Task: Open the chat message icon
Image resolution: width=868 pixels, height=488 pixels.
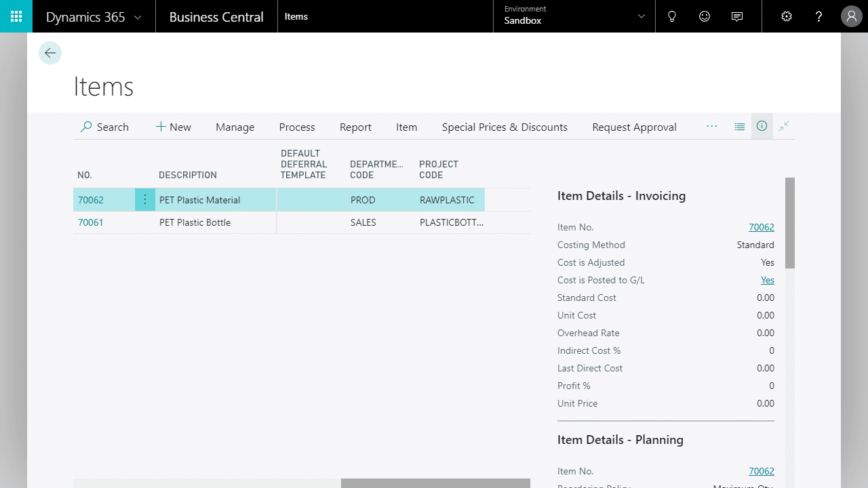Action: tap(737, 16)
